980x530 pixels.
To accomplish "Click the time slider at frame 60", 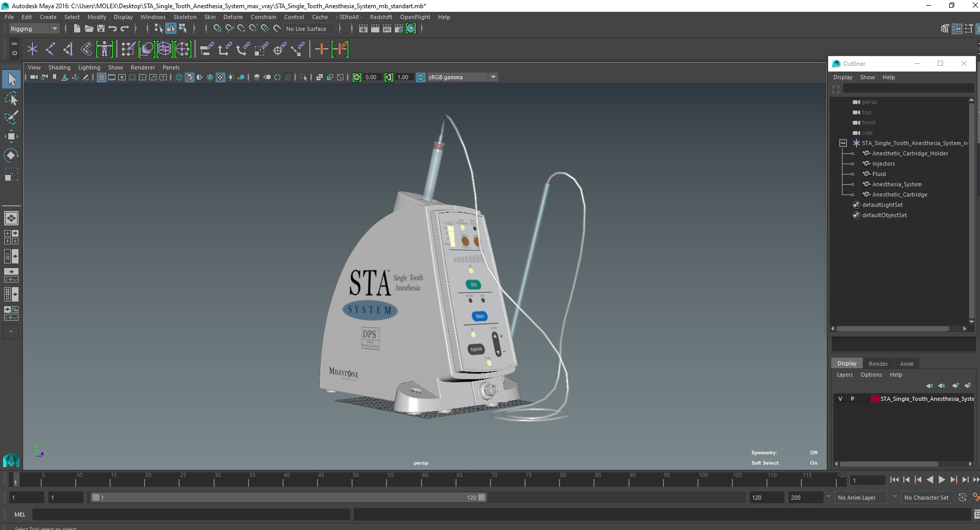I will [x=425, y=480].
